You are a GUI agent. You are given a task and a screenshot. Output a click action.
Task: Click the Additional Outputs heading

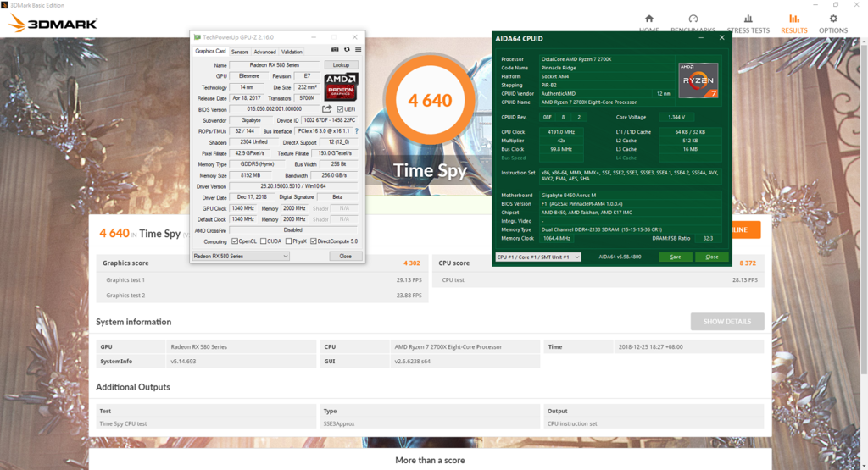(x=133, y=387)
